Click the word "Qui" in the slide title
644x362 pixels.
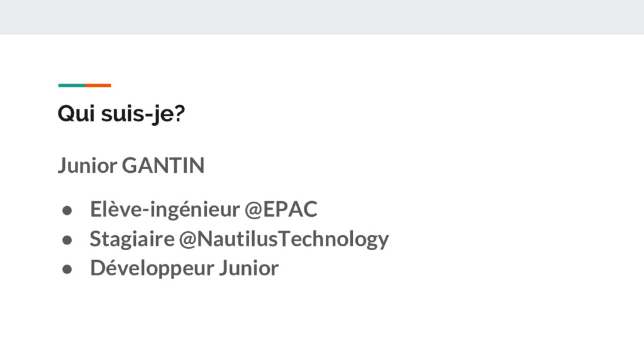76,113
